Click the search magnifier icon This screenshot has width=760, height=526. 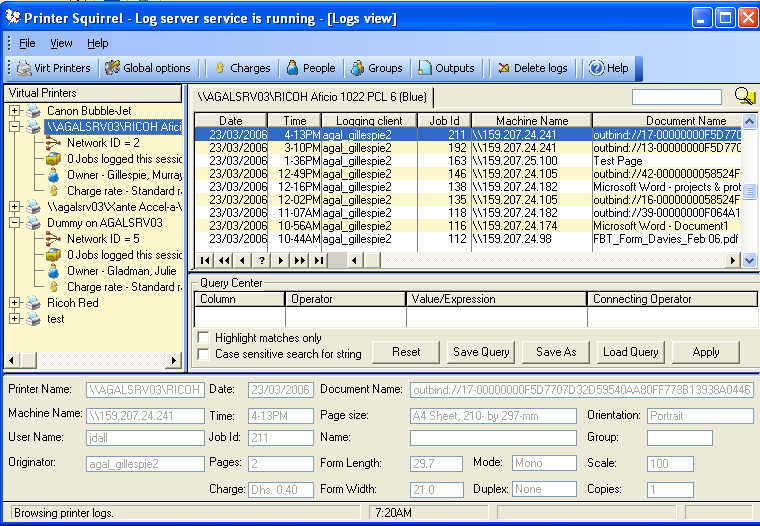(744, 96)
